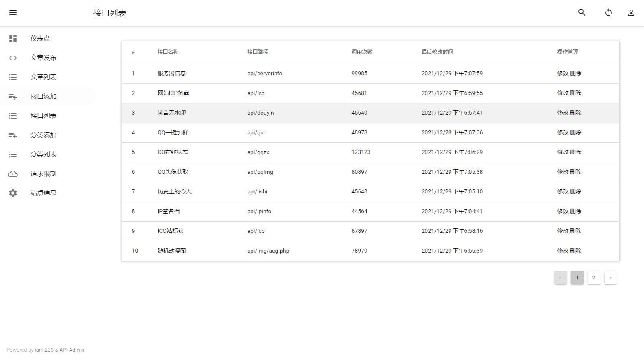The height and width of the screenshot is (362, 644).
Task: Click 修改 for QQ一键加群 row
Action: (563, 132)
